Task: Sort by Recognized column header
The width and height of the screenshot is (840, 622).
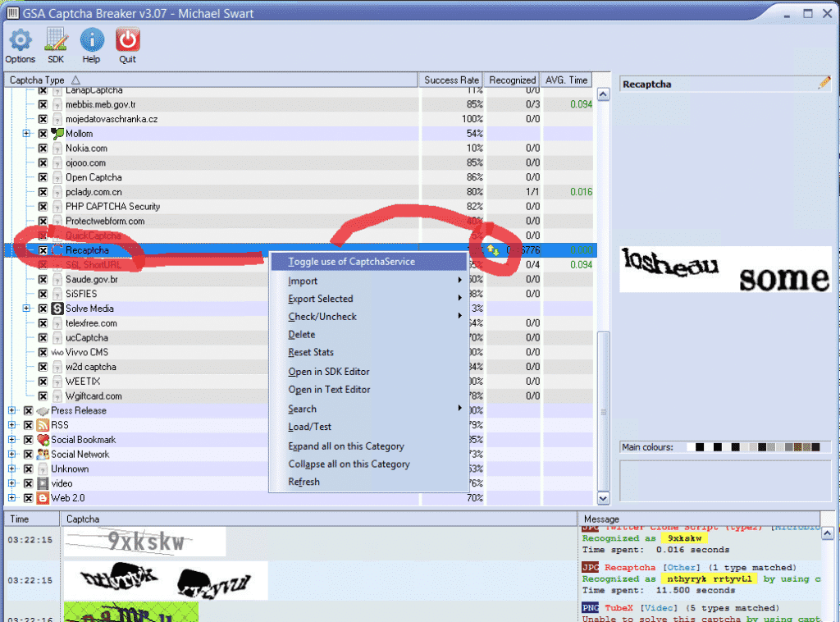Action: pyautogui.click(x=512, y=80)
